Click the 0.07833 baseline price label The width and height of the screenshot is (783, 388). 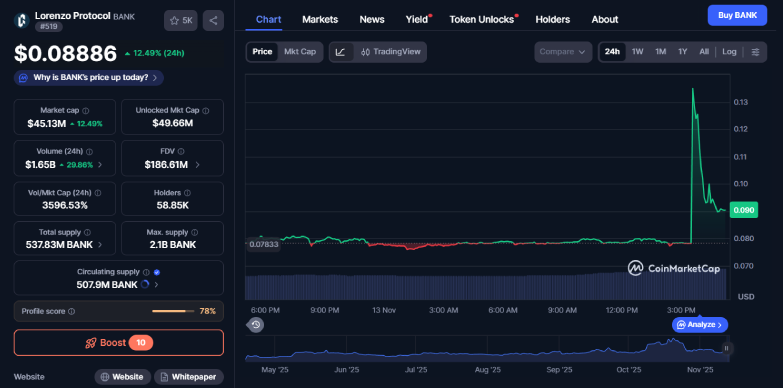tap(264, 244)
